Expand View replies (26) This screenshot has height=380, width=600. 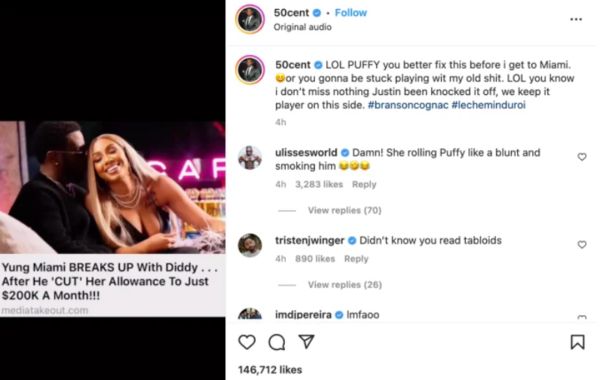pos(345,285)
